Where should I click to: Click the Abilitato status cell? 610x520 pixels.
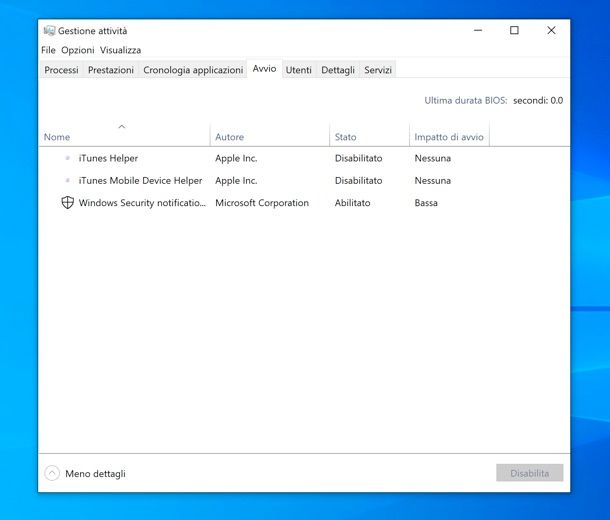(352, 203)
